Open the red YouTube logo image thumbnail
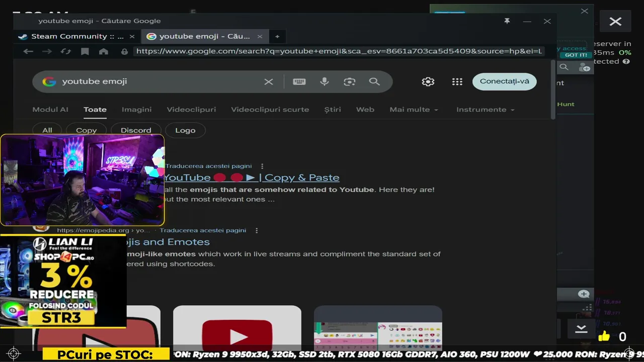The image size is (644, 362). coord(237,328)
